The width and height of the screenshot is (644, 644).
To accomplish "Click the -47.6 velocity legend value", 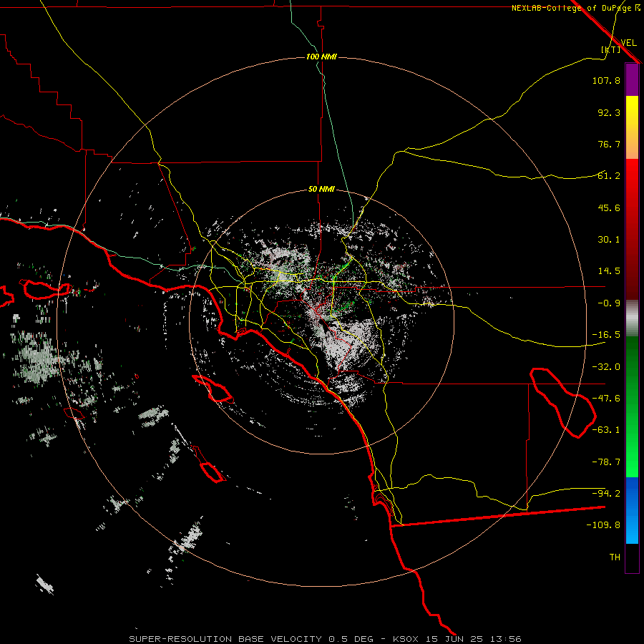I will 606,399.
